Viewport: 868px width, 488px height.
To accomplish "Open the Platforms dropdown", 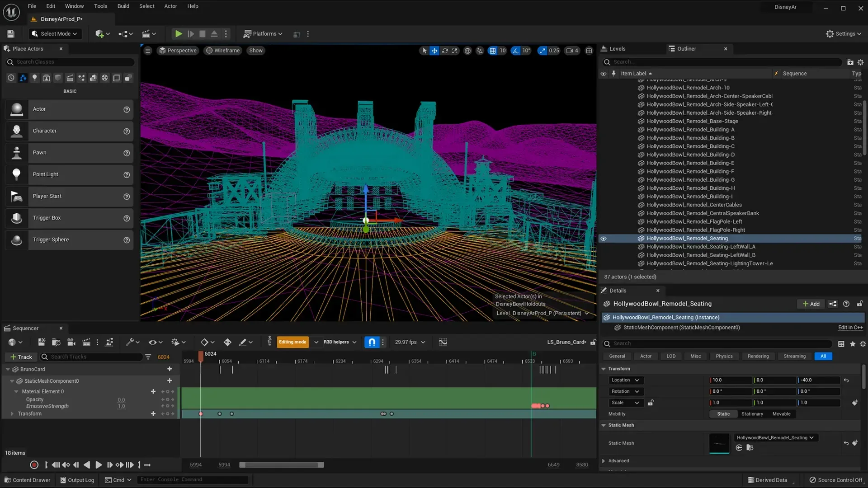I will pos(263,34).
